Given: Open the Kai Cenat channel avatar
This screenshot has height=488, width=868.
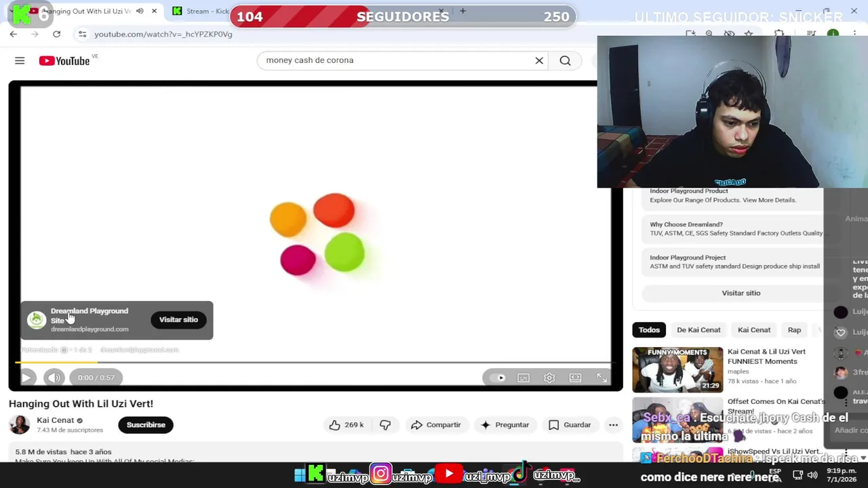Looking at the screenshot, I should click(x=20, y=425).
